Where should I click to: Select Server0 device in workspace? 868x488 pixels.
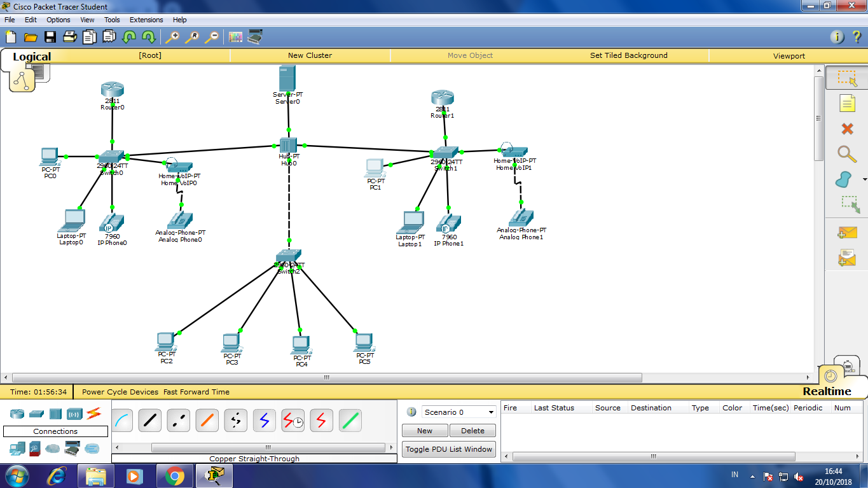click(x=287, y=79)
